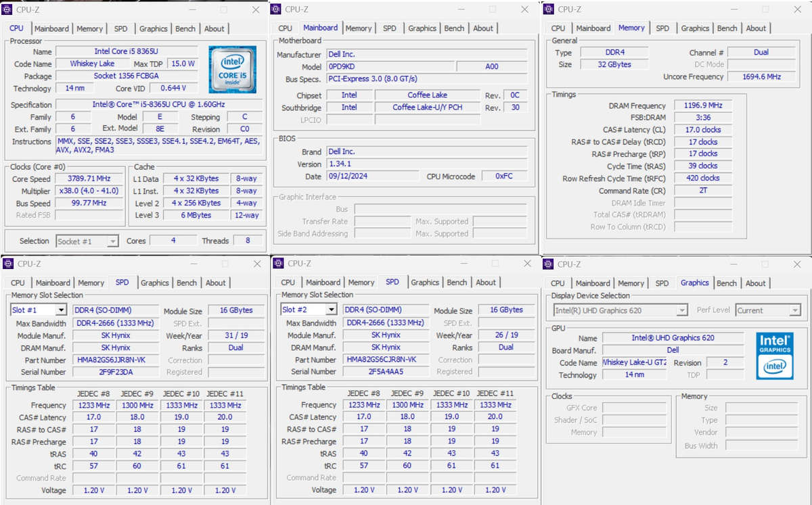Click CPU-Z title icon in the DRAM timings window
The height and width of the screenshot is (505, 812).
[x=549, y=9]
